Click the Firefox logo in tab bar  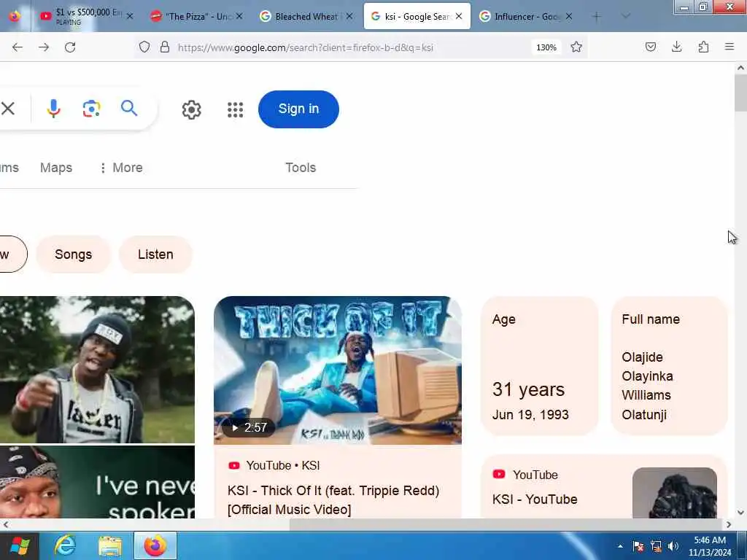pyautogui.click(x=15, y=16)
